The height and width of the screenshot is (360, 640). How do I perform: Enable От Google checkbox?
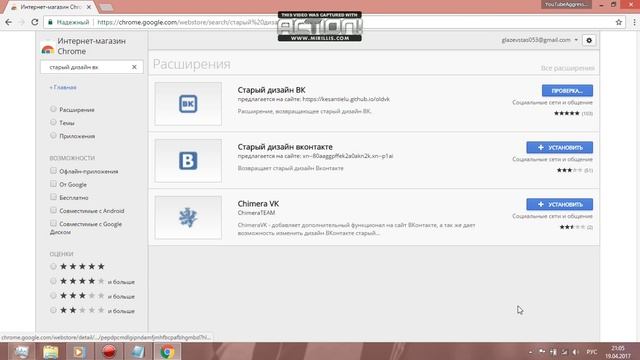click(53, 184)
